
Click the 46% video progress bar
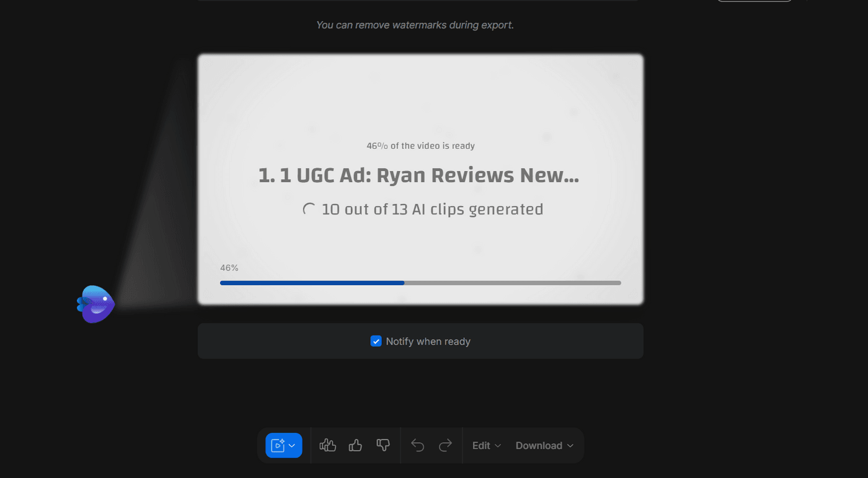[420, 283]
